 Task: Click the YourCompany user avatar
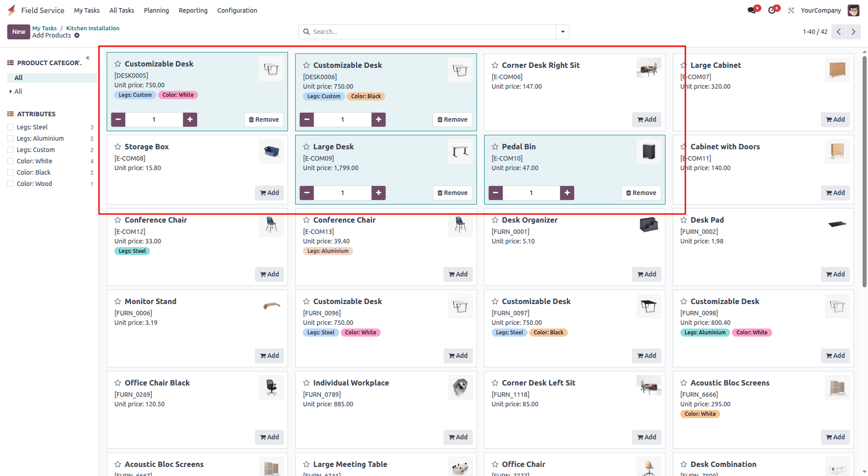tap(853, 10)
